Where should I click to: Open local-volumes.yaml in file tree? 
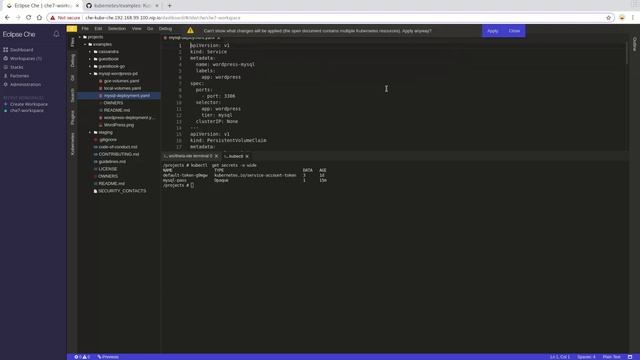click(x=122, y=89)
